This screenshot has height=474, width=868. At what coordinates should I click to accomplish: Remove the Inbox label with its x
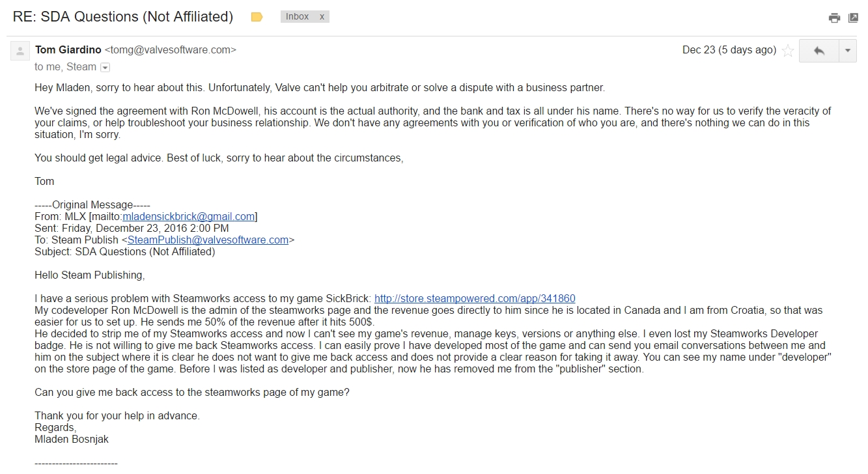322,17
